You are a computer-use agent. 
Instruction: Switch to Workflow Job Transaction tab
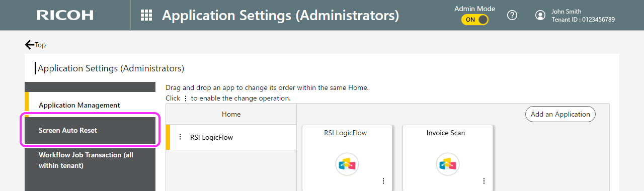[x=90, y=160]
